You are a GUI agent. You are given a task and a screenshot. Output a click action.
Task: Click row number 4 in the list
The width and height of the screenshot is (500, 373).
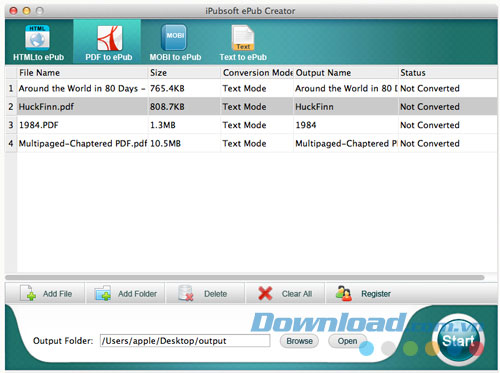tap(11, 143)
